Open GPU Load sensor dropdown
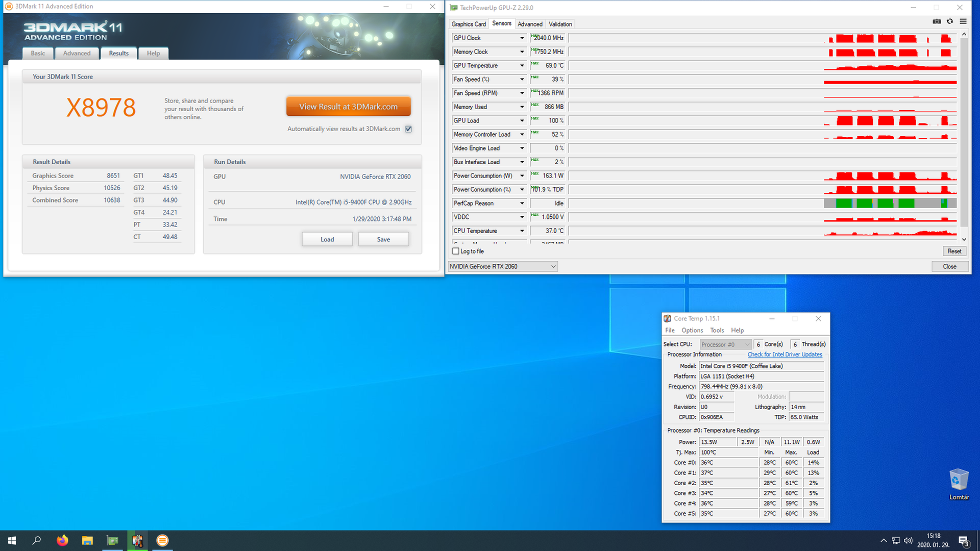Image resolution: width=980 pixels, height=551 pixels. pos(522,120)
